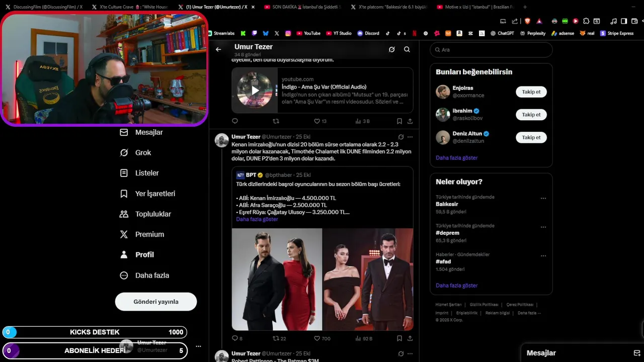Show more suggestions under Bunları beğenebilirsin
The width and height of the screenshot is (644, 362).
click(x=456, y=158)
